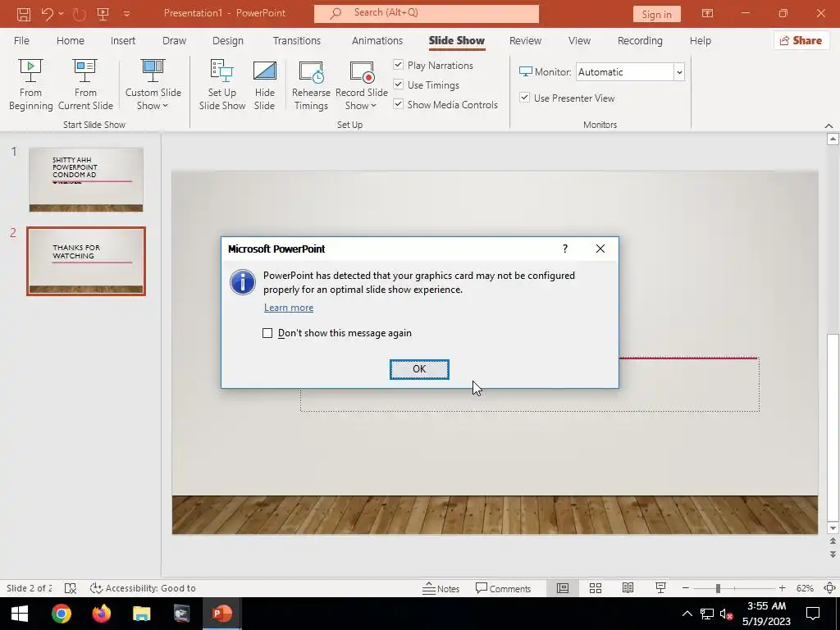The height and width of the screenshot is (630, 840).
Task: Click the vertical scrollbar down arrow
Action: (833, 528)
